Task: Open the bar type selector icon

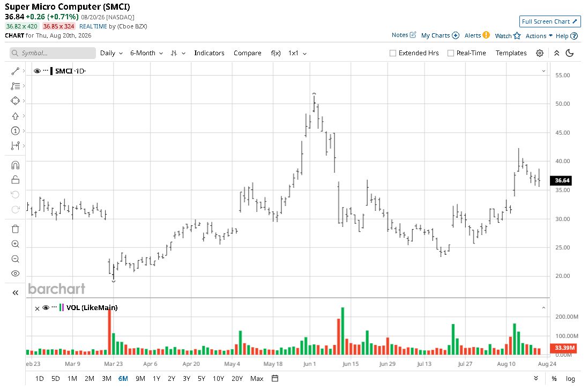Action: 174,53
